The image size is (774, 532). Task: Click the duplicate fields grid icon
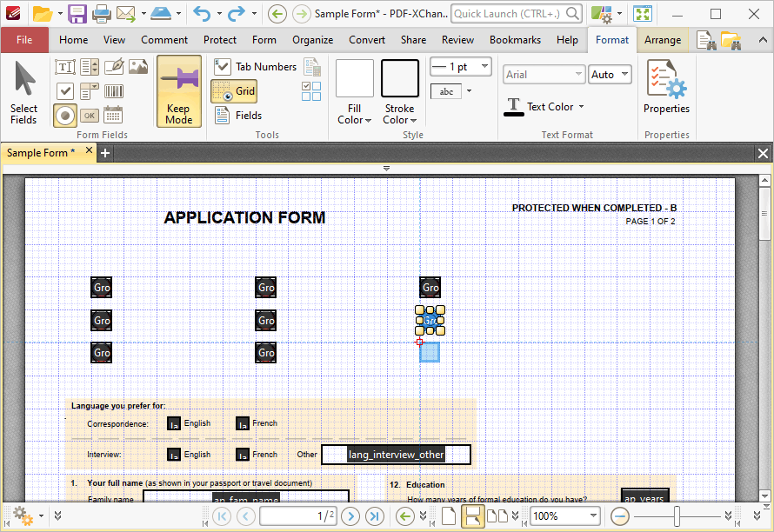pos(311,91)
